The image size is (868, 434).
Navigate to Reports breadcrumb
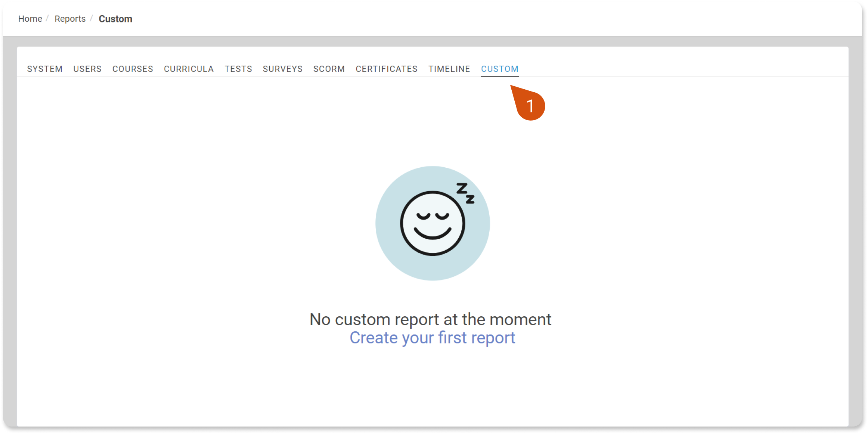pos(70,19)
